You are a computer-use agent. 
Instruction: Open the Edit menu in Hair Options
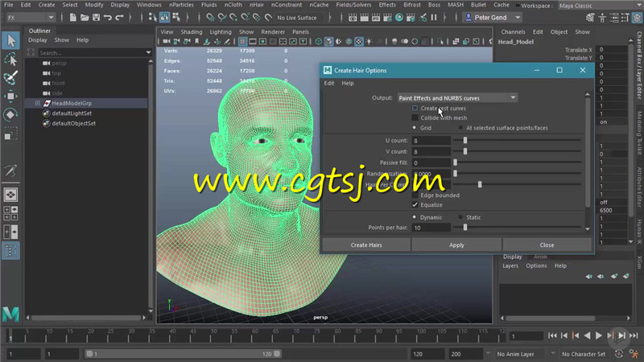[329, 84]
